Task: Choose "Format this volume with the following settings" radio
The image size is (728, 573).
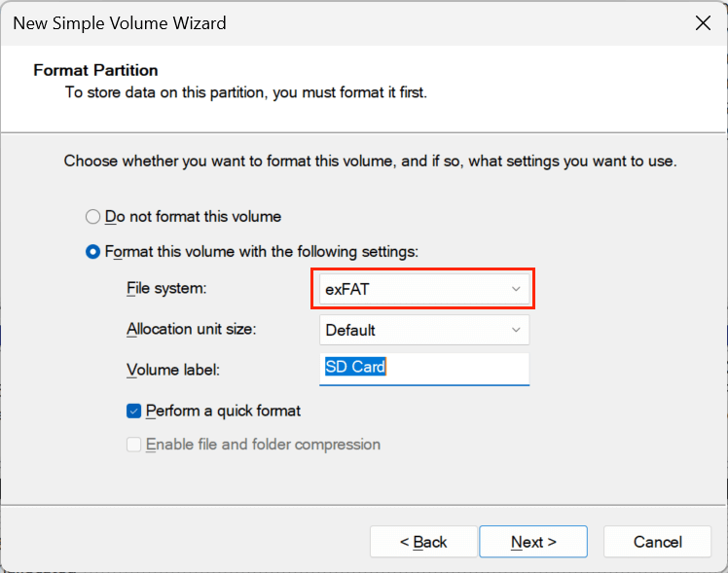Action: 93,252
